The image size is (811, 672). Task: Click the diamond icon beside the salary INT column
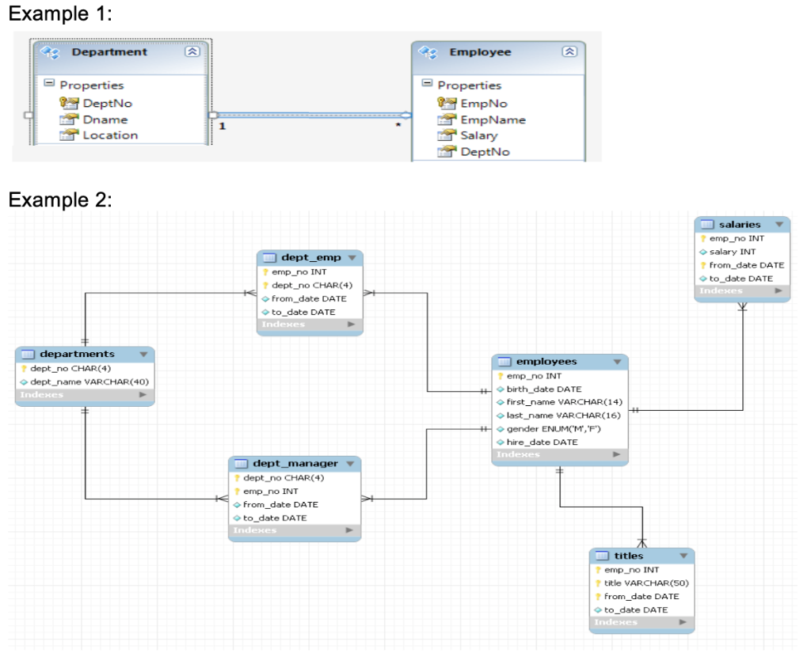702,251
